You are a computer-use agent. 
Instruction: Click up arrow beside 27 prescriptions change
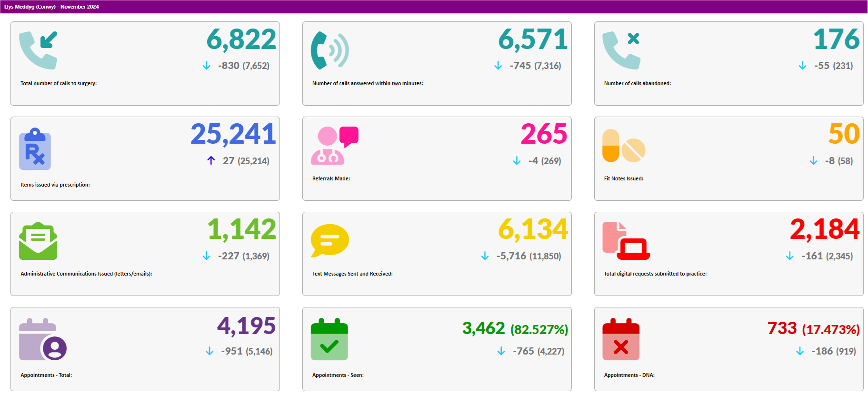[x=211, y=161]
